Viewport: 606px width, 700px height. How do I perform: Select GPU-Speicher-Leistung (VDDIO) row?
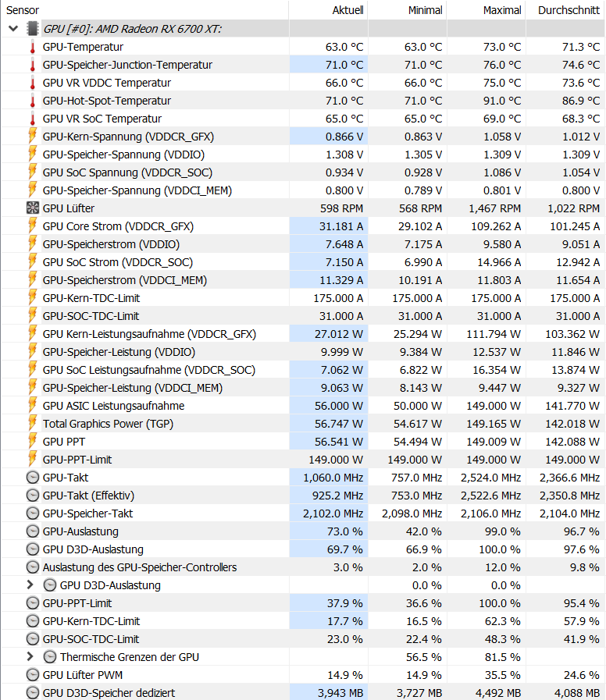coord(302,352)
